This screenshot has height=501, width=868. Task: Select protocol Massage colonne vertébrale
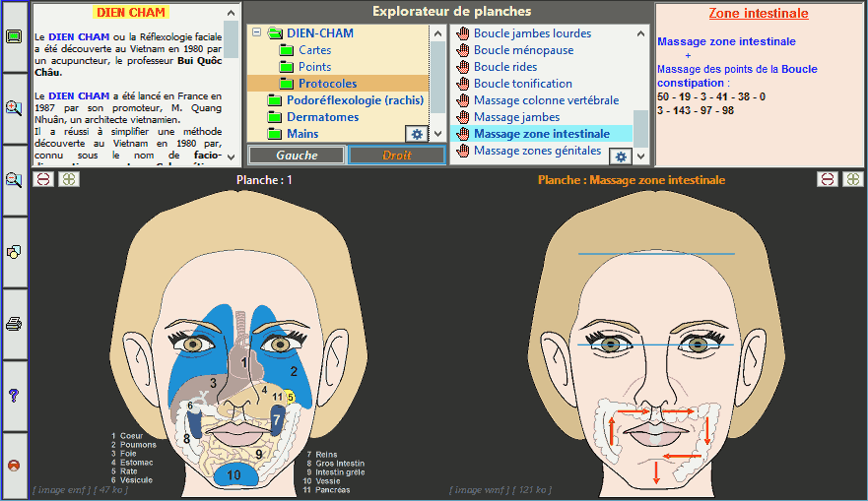pos(546,100)
